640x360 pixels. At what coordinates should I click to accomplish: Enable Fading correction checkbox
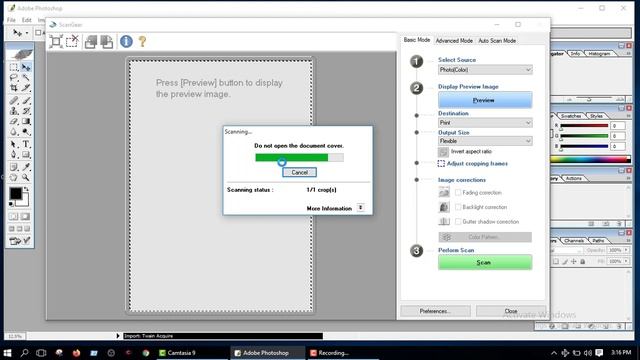(458, 192)
